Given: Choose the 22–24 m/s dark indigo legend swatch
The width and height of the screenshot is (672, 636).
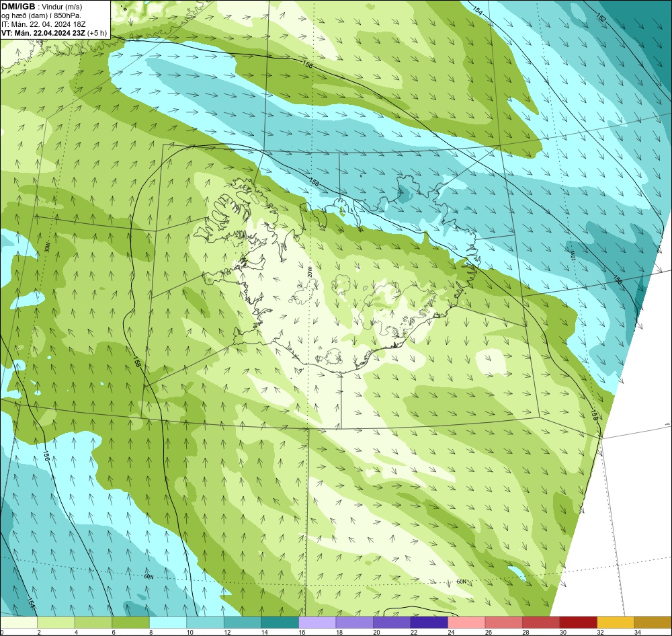Looking at the screenshot, I should [x=429, y=623].
